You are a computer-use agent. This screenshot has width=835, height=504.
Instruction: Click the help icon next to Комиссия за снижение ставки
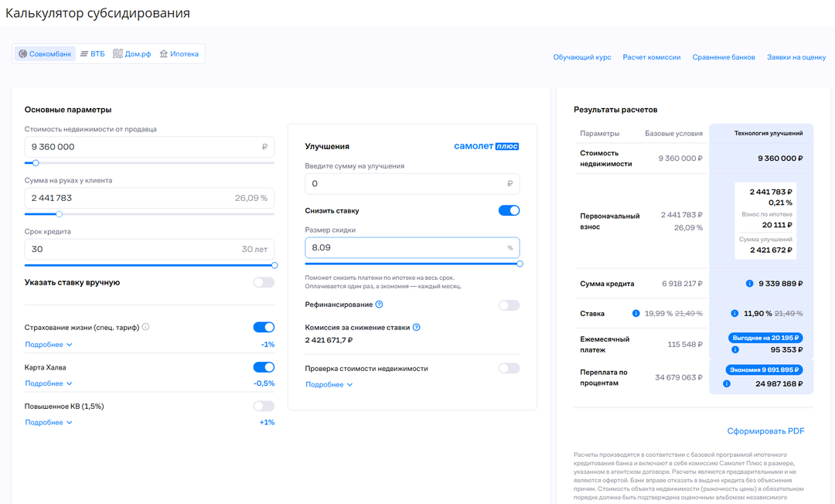pos(417,328)
